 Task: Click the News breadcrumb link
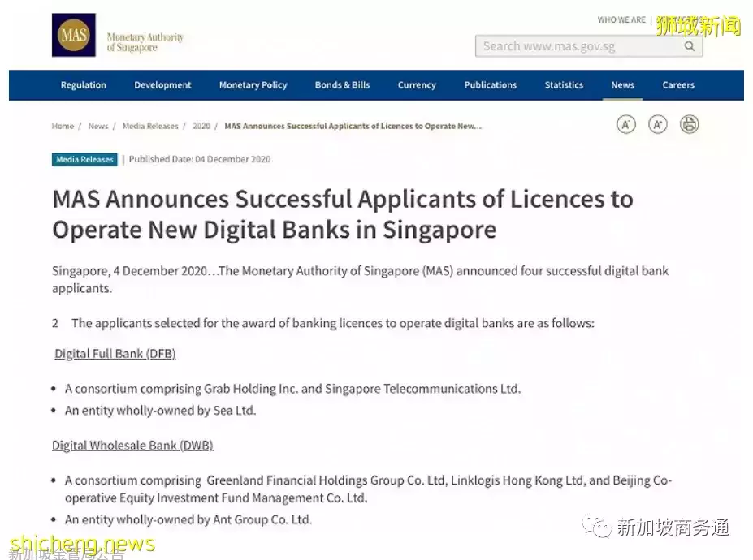pyautogui.click(x=98, y=127)
